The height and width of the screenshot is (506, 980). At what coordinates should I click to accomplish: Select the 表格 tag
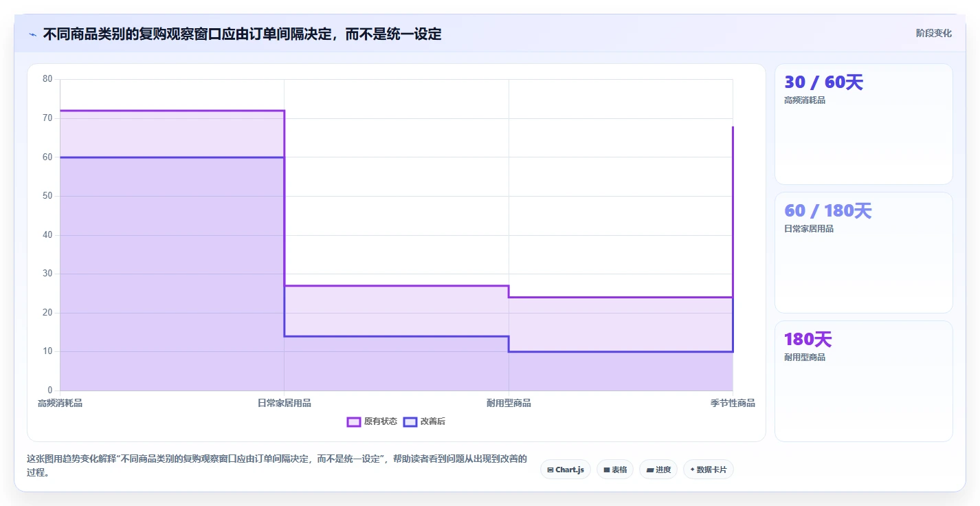coord(615,470)
